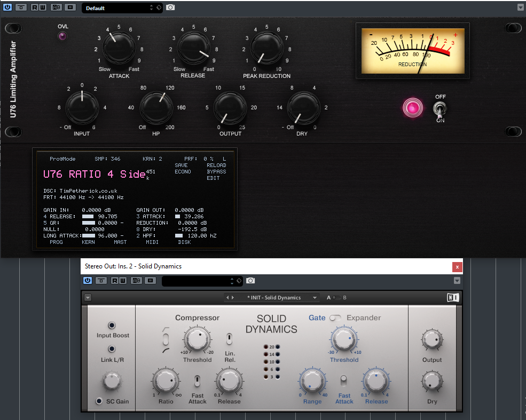Click the OVL overload indicator LED
526x420 pixels.
(x=62, y=36)
